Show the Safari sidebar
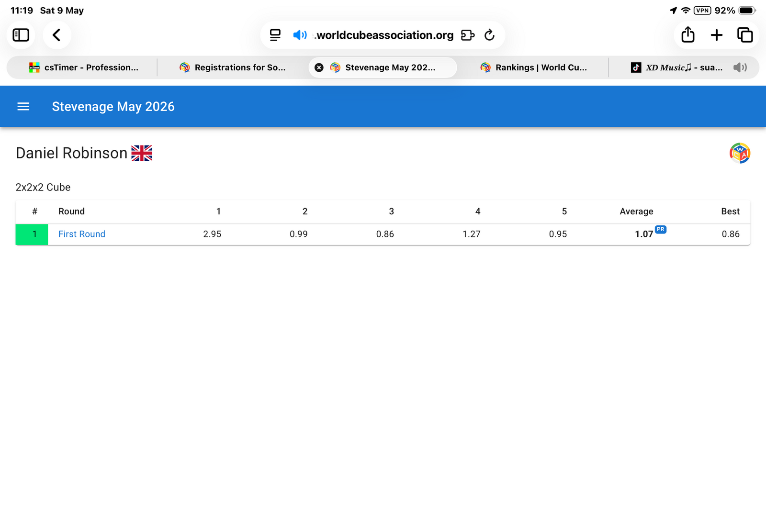This screenshot has height=532, width=766. click(x=21, y=35)
